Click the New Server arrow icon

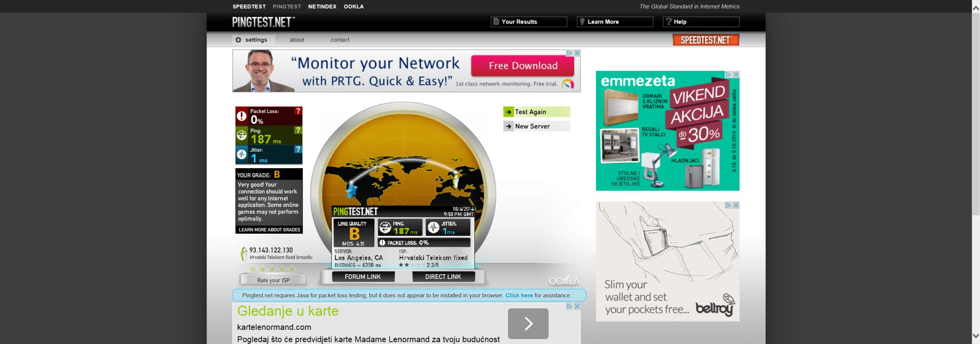tap(509, 126)
